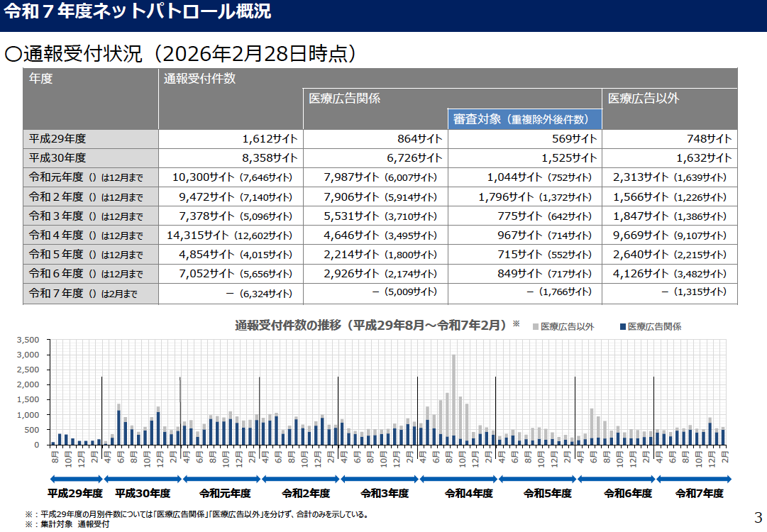Select the cell 14,315サイト (12,602サイト)

[x=231, y=235]
